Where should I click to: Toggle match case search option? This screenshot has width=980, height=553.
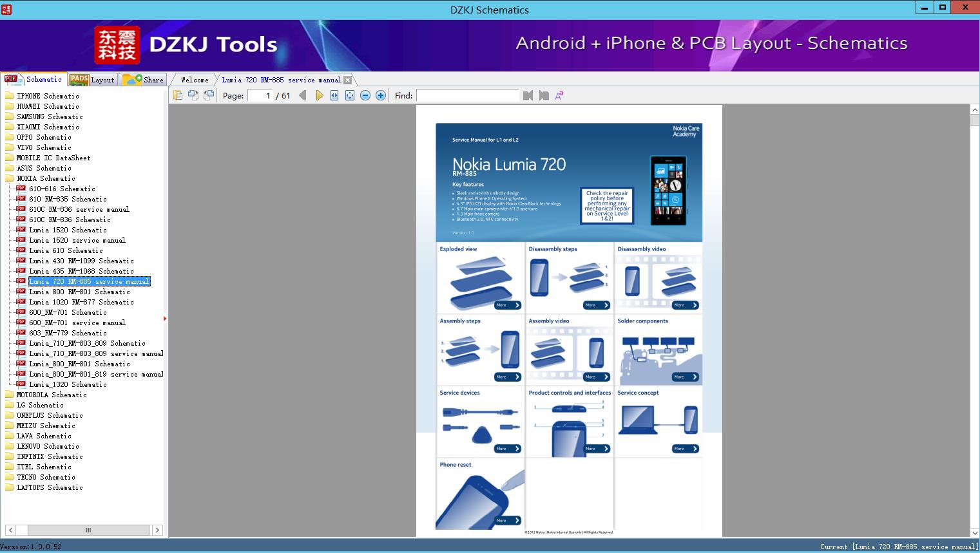pos(559,95)
